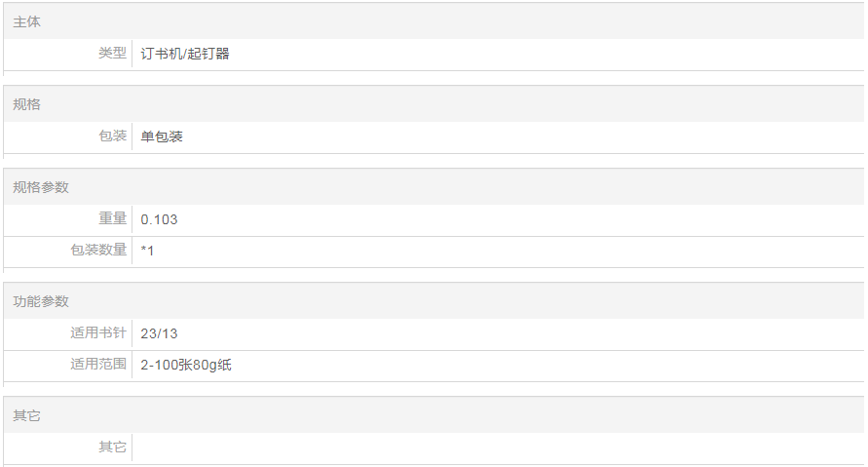Click the 规格参数 section header

41,187
